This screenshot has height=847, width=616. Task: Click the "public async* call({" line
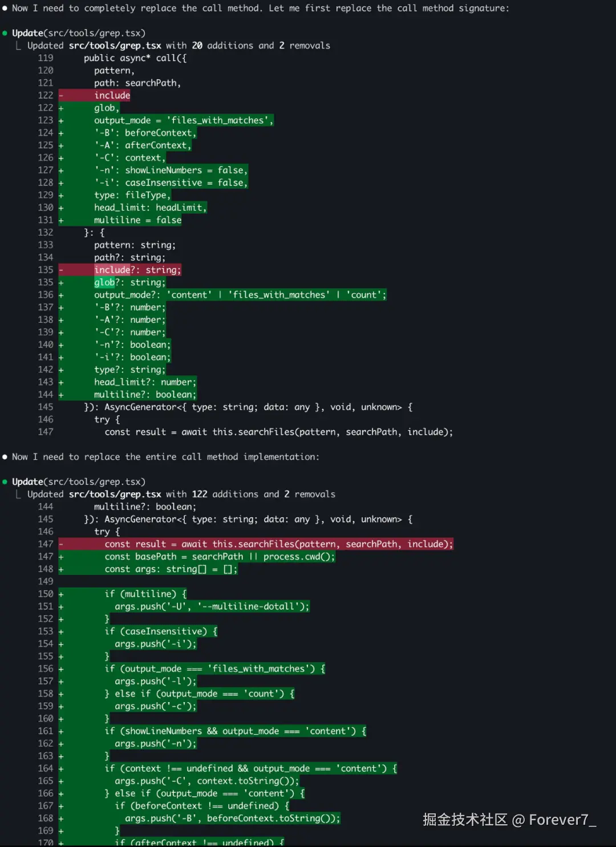click(135, 58)
